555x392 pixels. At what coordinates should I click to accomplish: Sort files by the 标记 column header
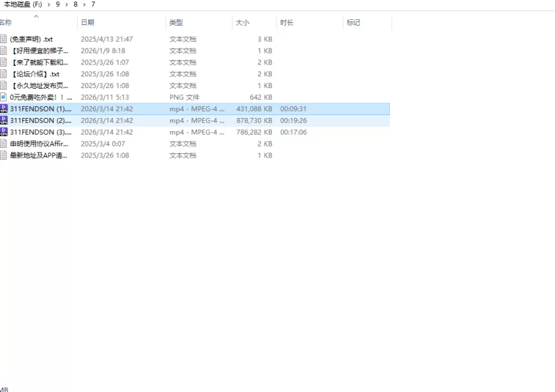(368, 23)
